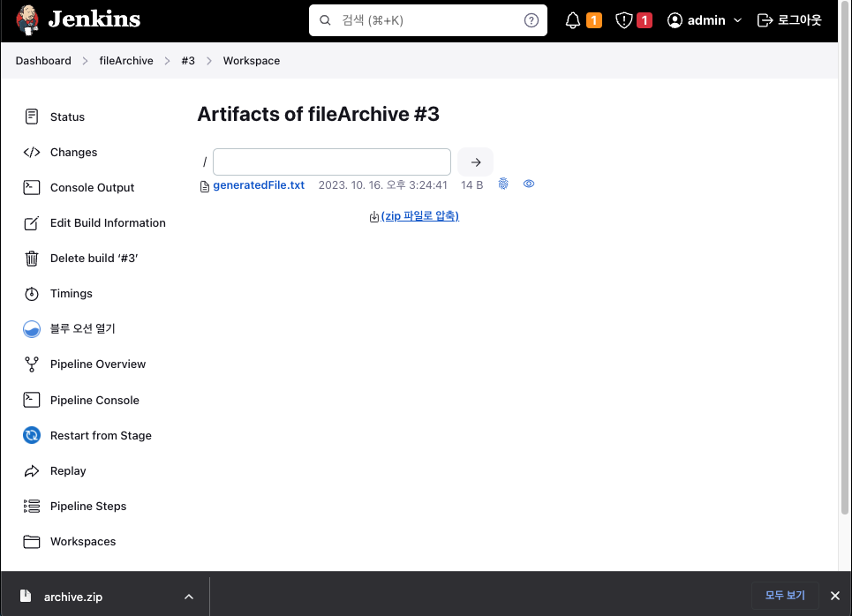Open build #3 breadcrumb
Image resolution: width=852 pixels, height=616 pixels.
[188, 61]
